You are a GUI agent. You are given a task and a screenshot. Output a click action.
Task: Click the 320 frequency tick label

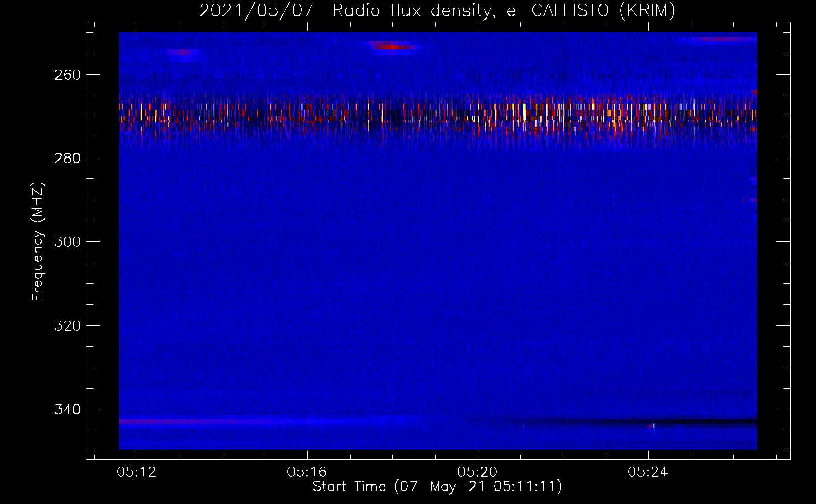click(68, 326)
